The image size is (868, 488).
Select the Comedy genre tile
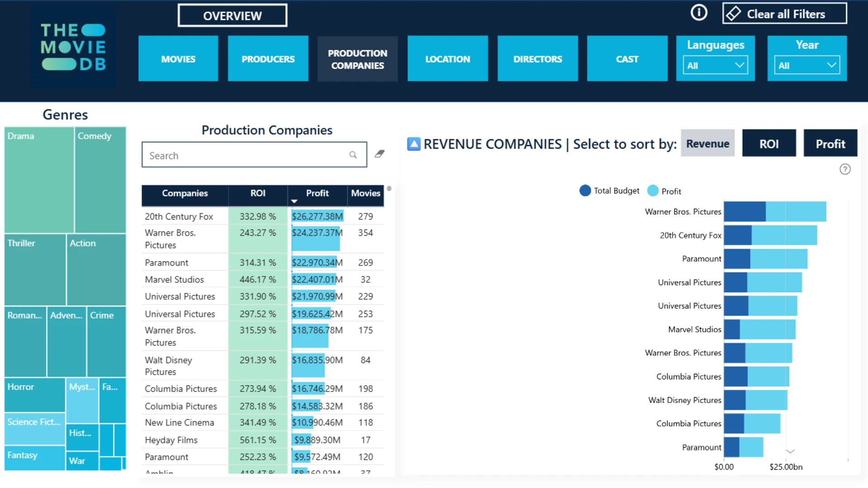[x=100, y=180]
